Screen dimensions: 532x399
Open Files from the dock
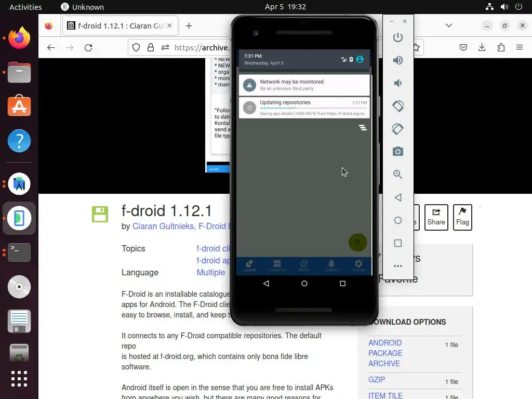19,72
